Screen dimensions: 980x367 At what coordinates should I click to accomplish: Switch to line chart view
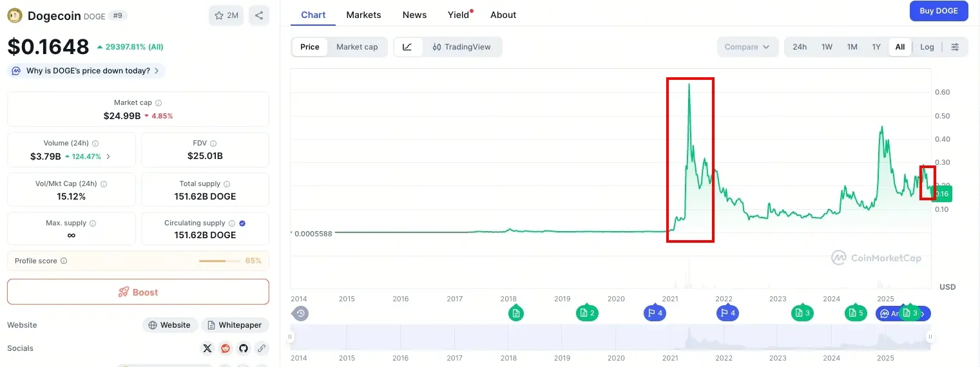click(408, 47)
